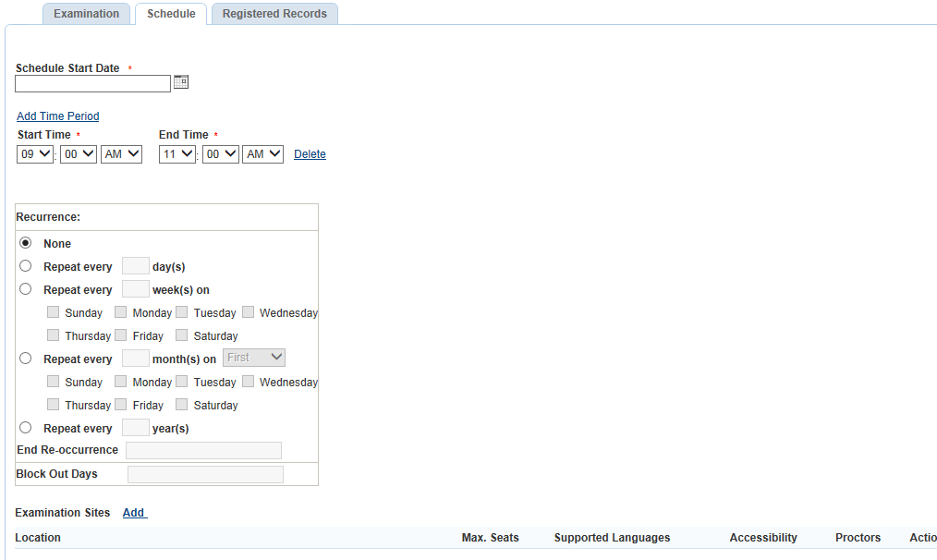Image resolution: width=937 pixels, height=560 pixels.
Task: Add a new Examination Site
Action: pos(134,513)
